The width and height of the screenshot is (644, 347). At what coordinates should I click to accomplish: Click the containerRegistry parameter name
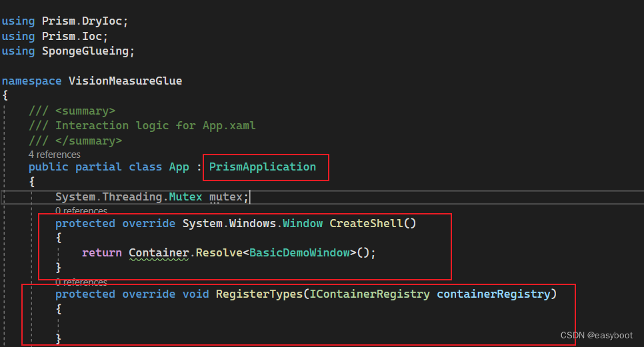pos(493,294)
